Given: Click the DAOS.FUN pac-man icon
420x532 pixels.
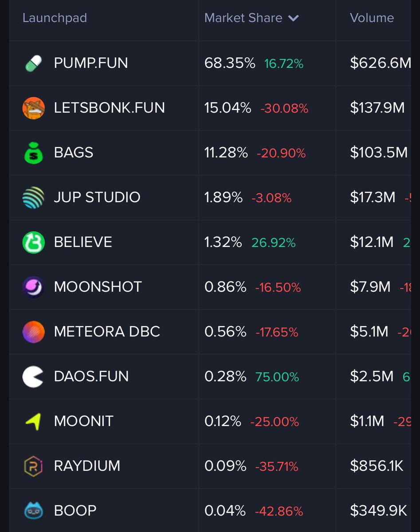Looking at the screenshot, I should [x=34, y=376].
